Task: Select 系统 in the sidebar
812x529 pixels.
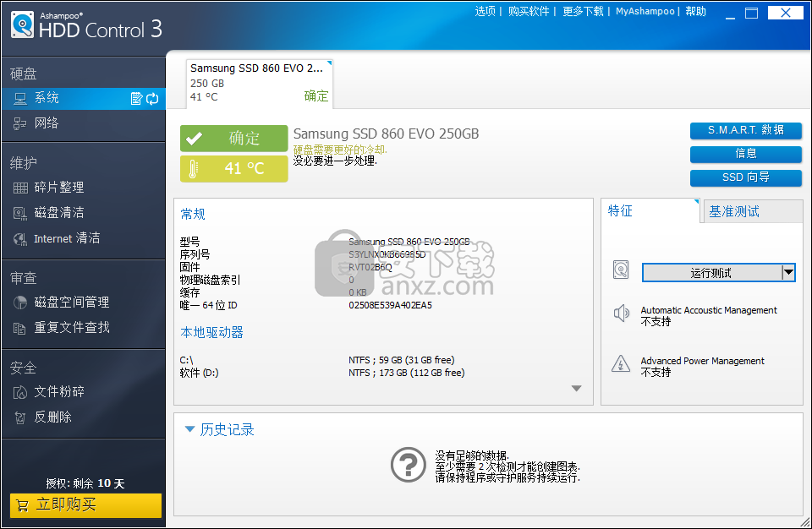Action: tap(84, 98)
